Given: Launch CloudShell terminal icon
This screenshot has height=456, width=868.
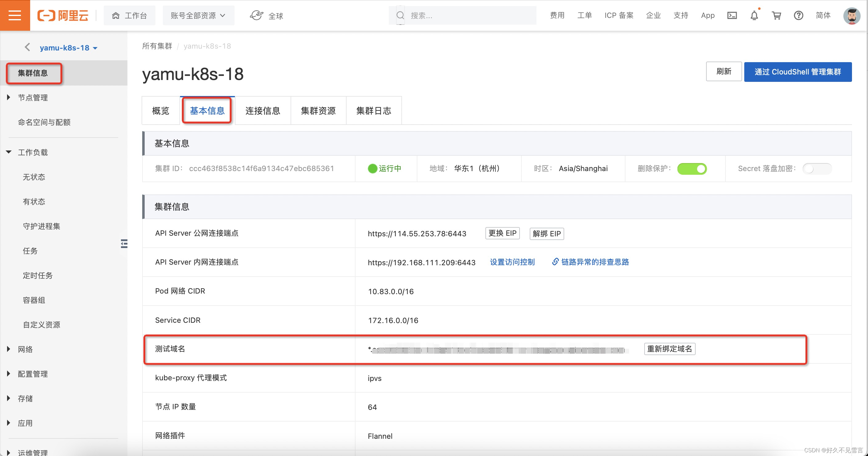Looking at the screenshot, I should pos(732,15).
